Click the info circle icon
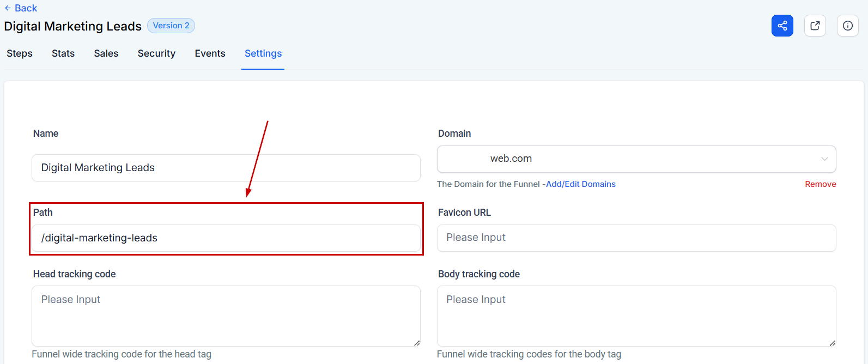 [x=847, y=26]
